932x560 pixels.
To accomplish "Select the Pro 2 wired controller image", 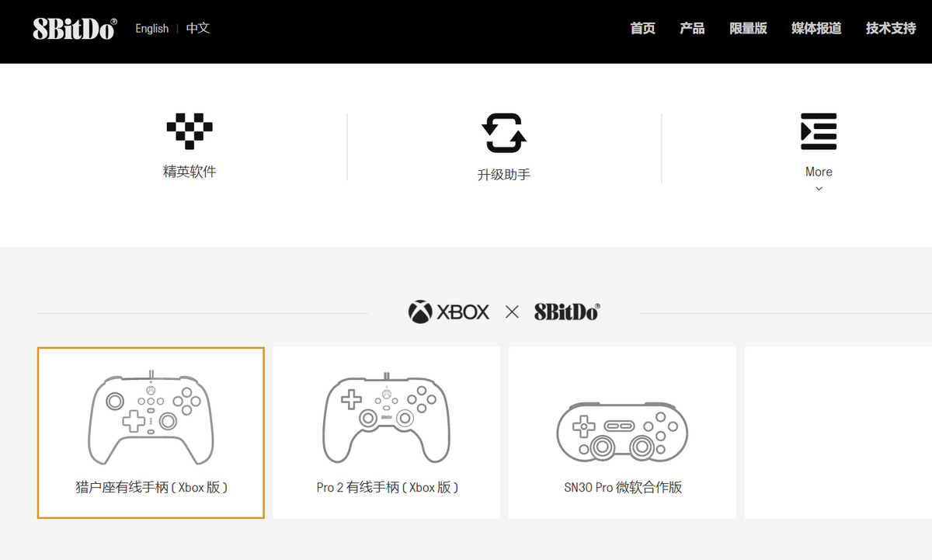I will (386, 418).
